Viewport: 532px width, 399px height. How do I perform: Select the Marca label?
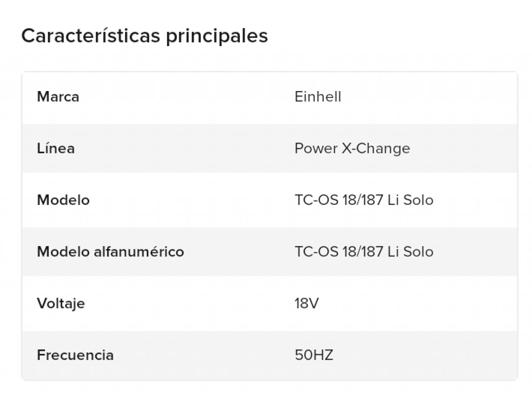click(x=58, y=97)
